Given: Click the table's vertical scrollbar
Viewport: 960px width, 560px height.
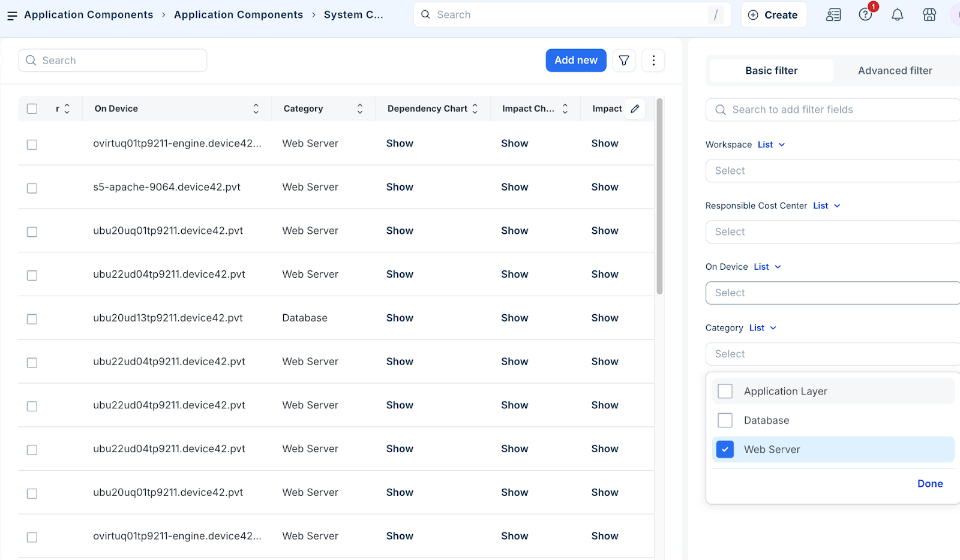Looking at the screenshot, I should [659, 197].
